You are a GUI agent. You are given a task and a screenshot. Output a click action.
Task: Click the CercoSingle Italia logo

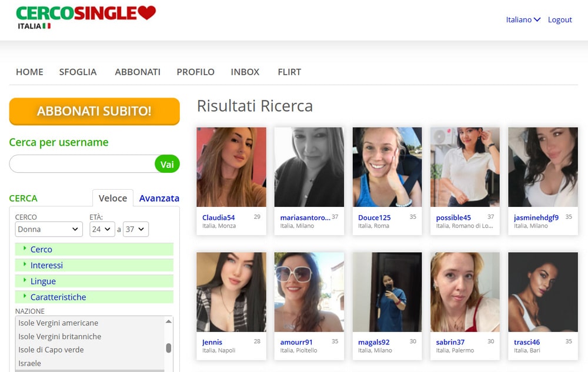click(x=85, y=18)
